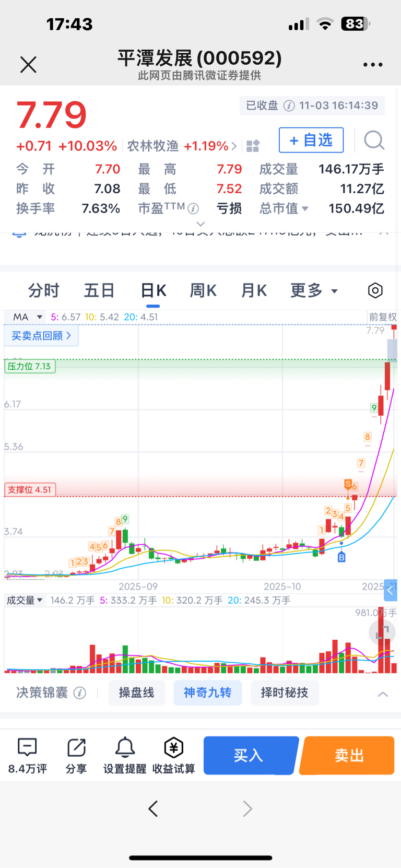Viewport: 401px width, 868px height.
Task: Collapse 决策锦囊 panel chevron
Action: [x=383, y=694]
